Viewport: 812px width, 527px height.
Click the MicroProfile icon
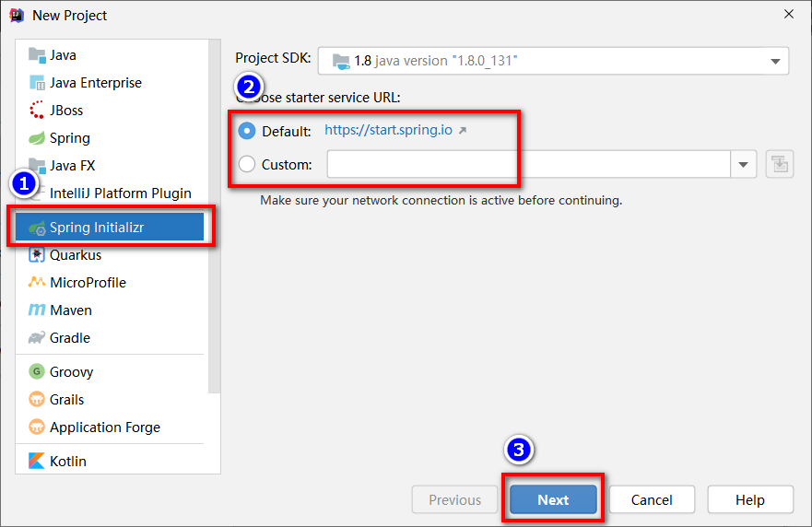37,282
